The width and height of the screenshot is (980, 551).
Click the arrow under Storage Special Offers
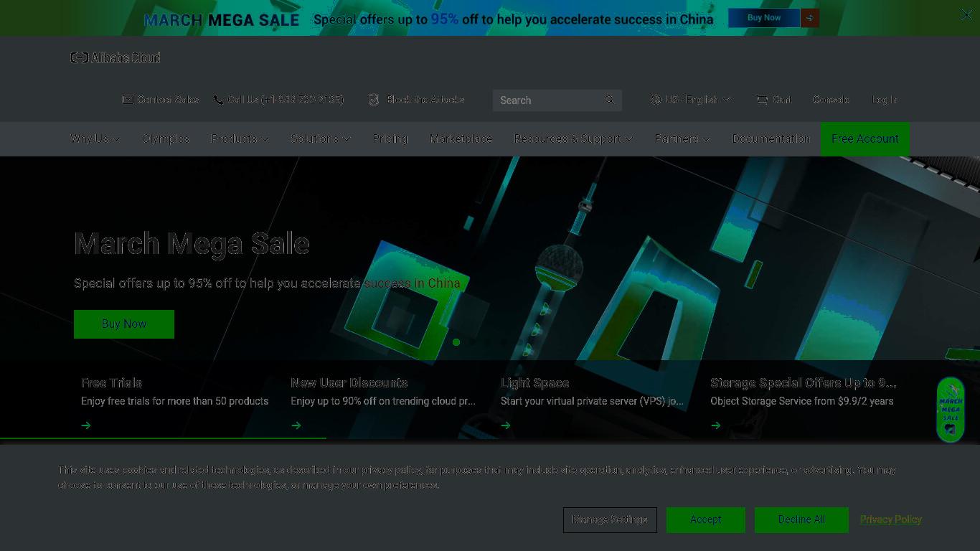point(716,425)
